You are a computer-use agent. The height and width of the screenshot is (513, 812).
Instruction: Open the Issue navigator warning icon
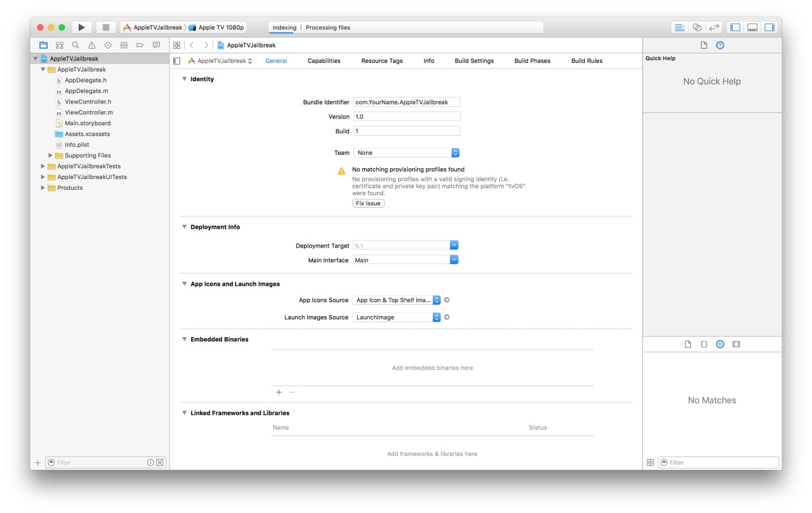click(91, 45)
